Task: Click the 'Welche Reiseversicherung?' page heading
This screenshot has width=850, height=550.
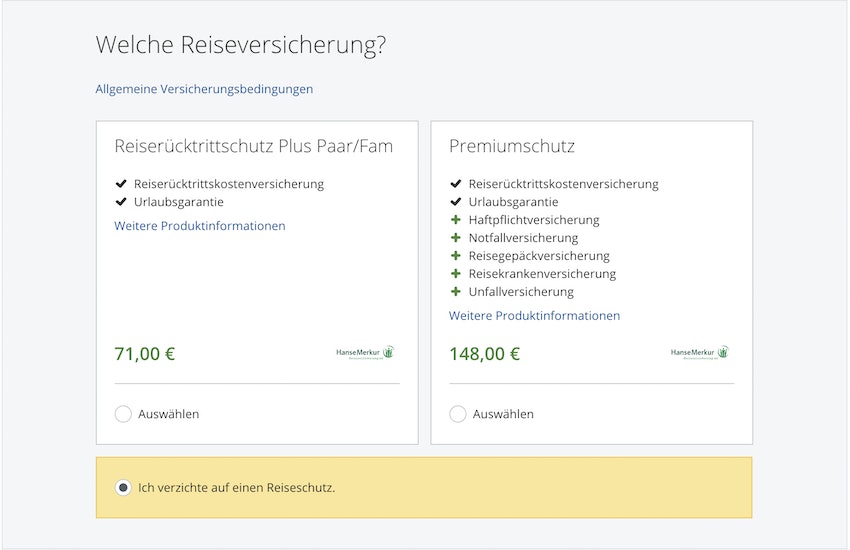Action: [241, 45]
